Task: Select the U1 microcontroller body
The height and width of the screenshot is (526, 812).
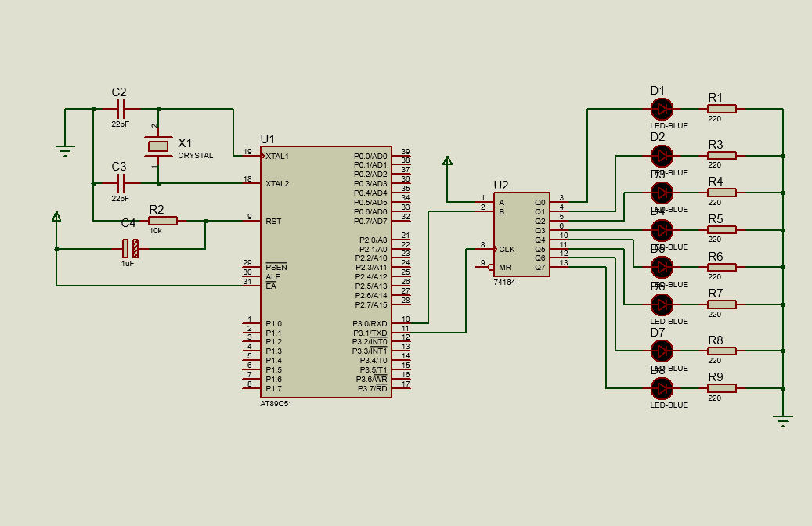Action: coord(326,272)
